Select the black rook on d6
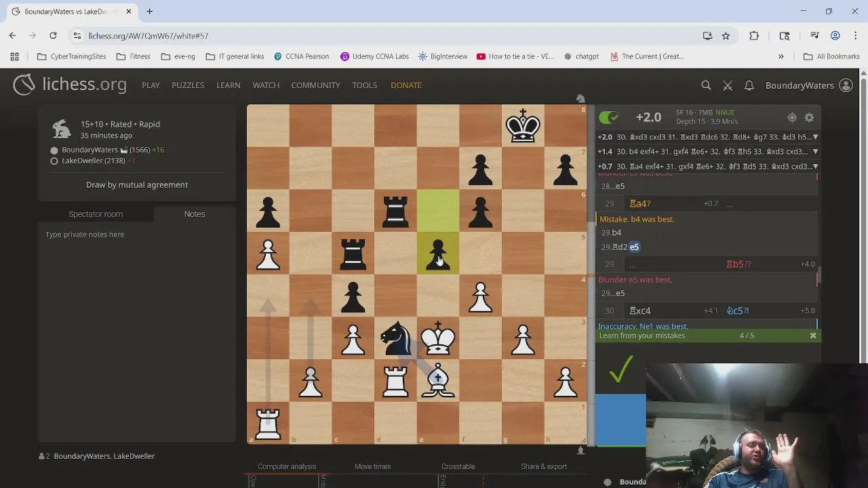Image resolution: width=868 pixels, height=488 pixels. pyautogui.click(x=395, y=211)
